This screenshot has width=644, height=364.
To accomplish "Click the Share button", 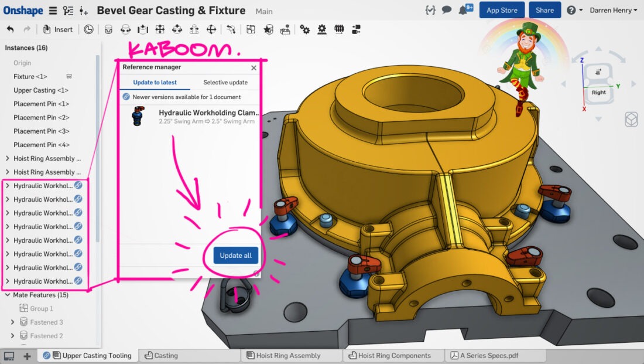I will point(544,10).
